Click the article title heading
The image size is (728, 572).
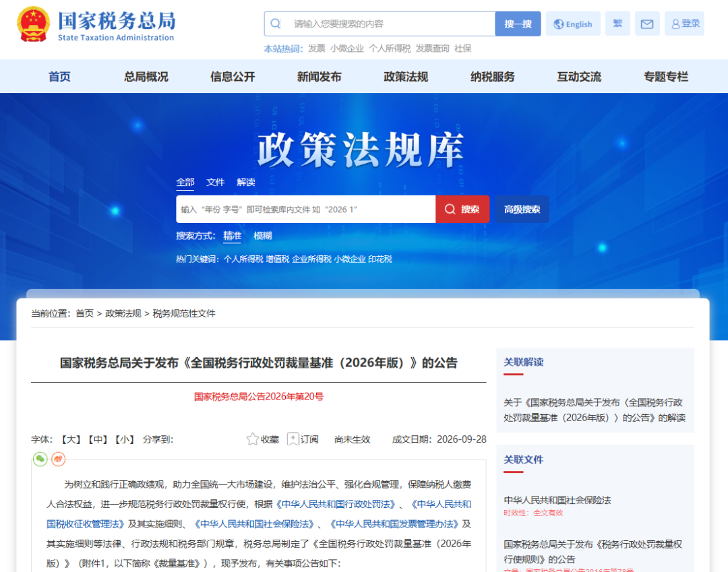[x=259, y=362]
